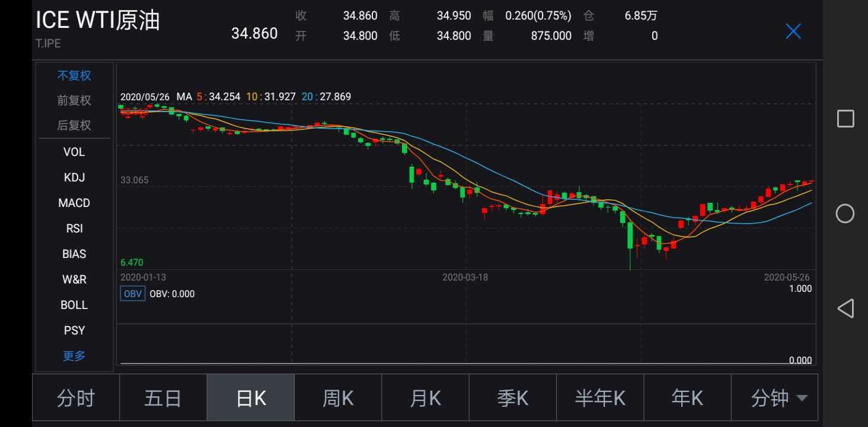Expand 更多 to see more indicators
Viewport: 868px width, 427px height.
click(74, 355)
